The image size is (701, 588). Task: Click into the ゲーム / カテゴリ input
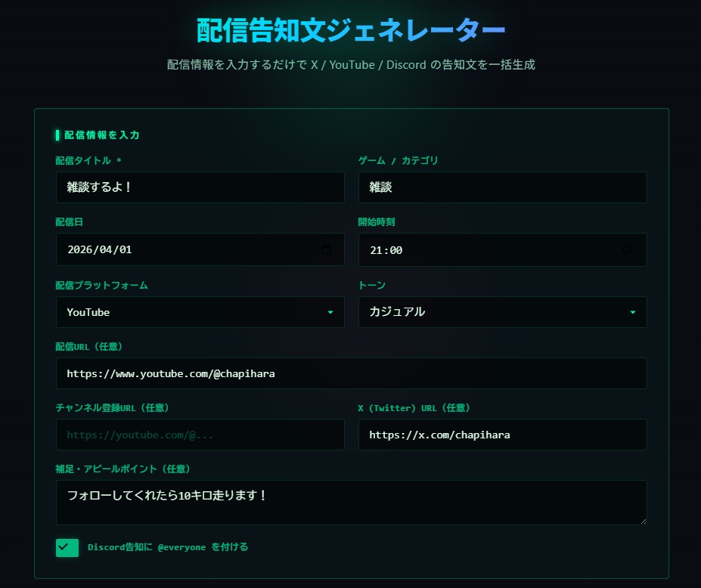pos(502,187)
